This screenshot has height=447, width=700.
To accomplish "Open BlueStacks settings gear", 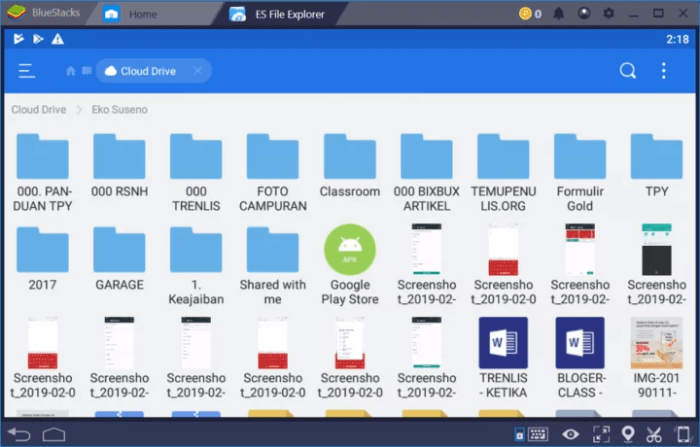I will pyautogui.click(x=608, y=14).
